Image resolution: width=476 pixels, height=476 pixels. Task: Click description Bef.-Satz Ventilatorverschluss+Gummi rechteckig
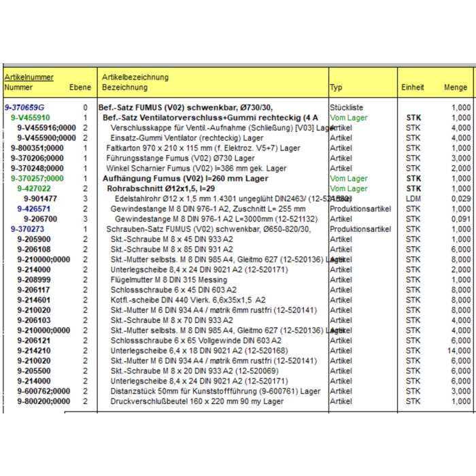click(210, 118)
